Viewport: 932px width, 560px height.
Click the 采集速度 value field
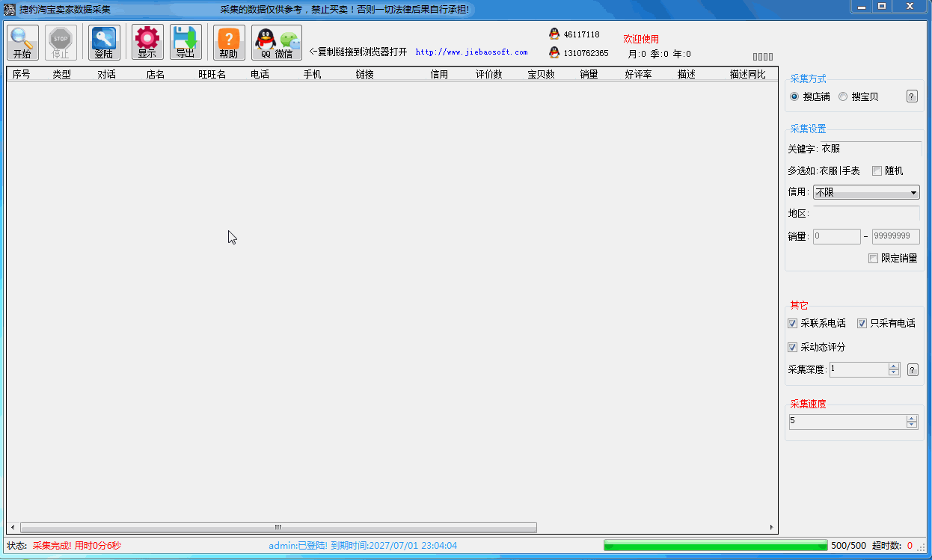coord(847,422)
